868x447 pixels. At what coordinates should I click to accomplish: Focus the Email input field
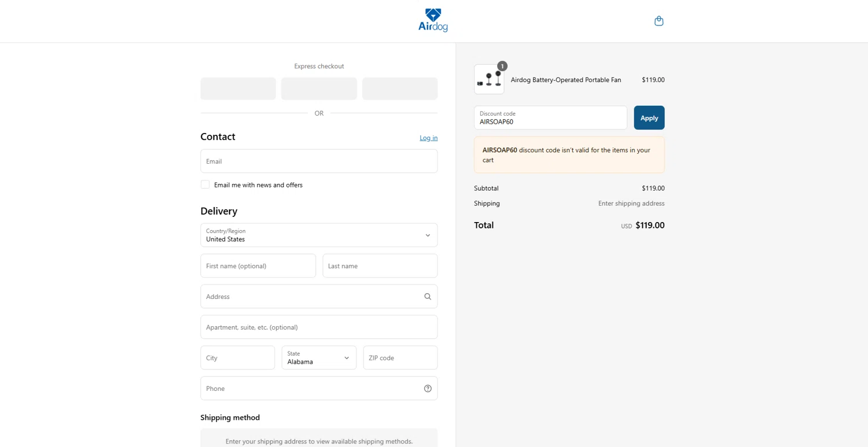click(x=319, y=161)
